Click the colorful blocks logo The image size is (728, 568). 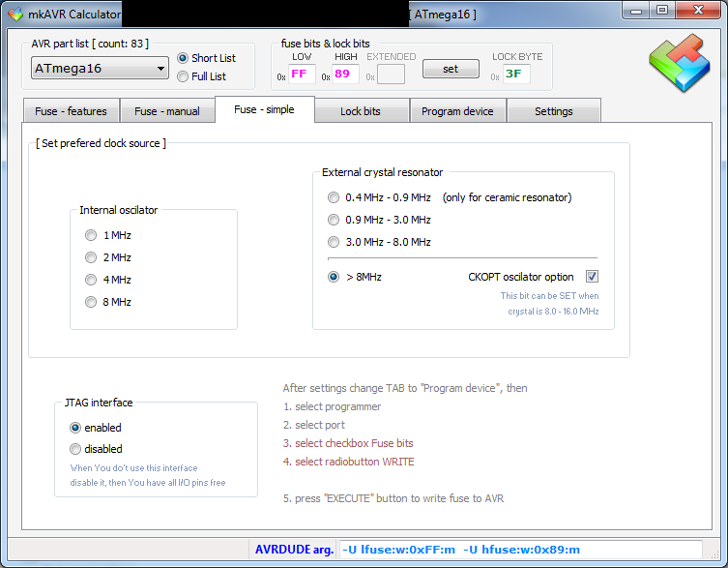pyautogui.click(x=680, y=63)
